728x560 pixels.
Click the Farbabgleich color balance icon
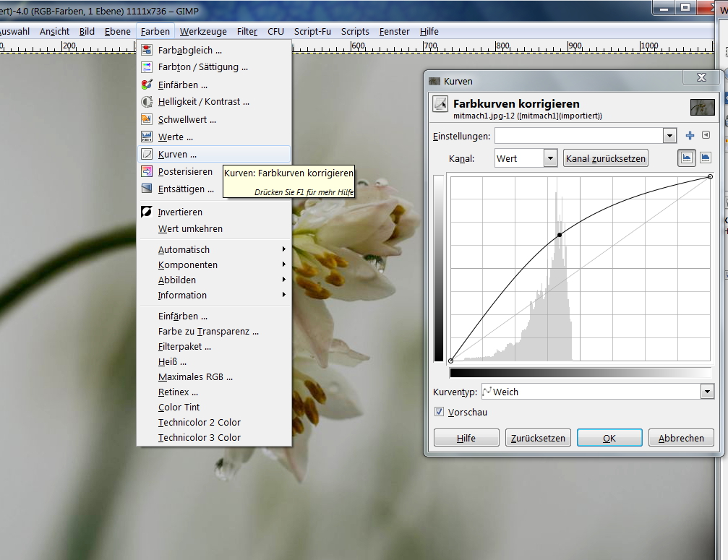point(147,50)
